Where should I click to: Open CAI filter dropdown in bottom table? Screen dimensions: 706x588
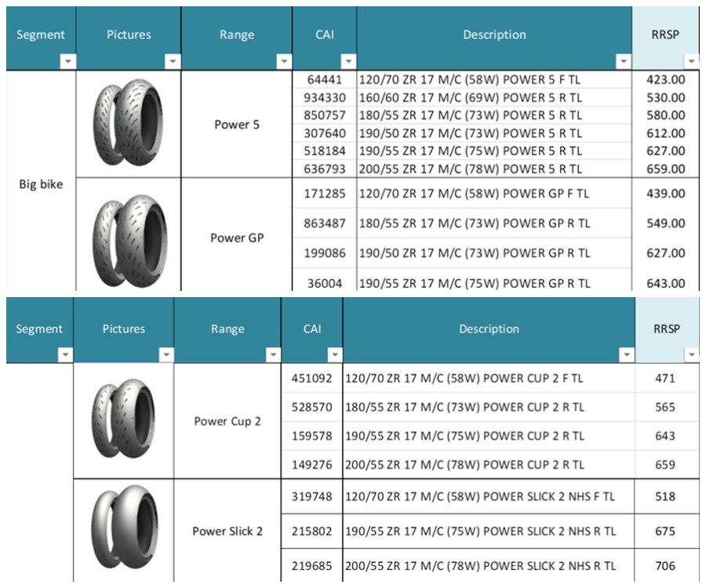point(334,355)
